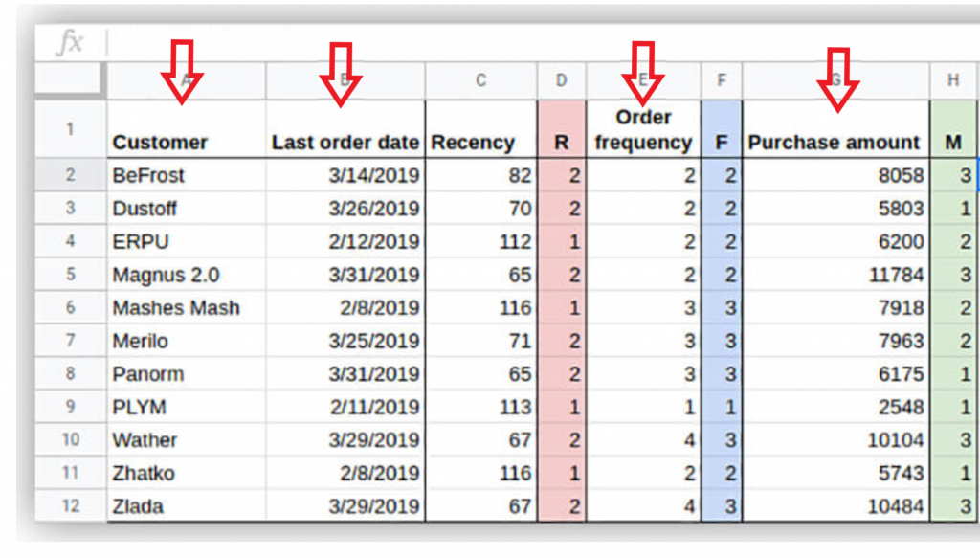Select column C header
This screenshot has width=980, height=558.
tap(481, 81)
